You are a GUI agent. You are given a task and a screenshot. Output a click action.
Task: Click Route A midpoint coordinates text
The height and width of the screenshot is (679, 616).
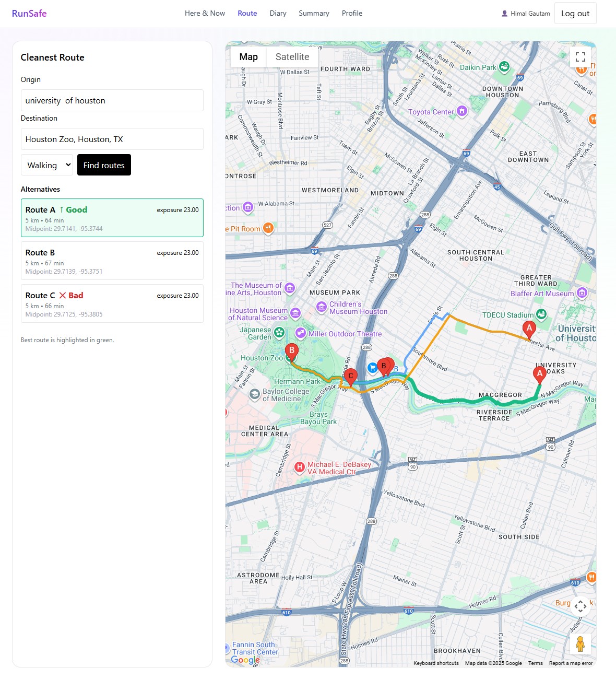pyautogui.click(x=64, y=229)
